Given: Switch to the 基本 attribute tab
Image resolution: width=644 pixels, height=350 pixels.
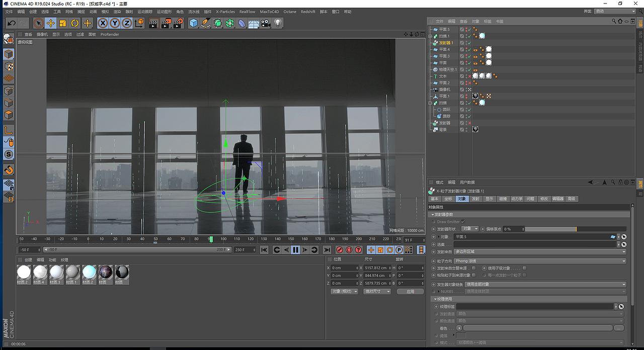Looking at the screenshot, I should click(x=434, y=199).
